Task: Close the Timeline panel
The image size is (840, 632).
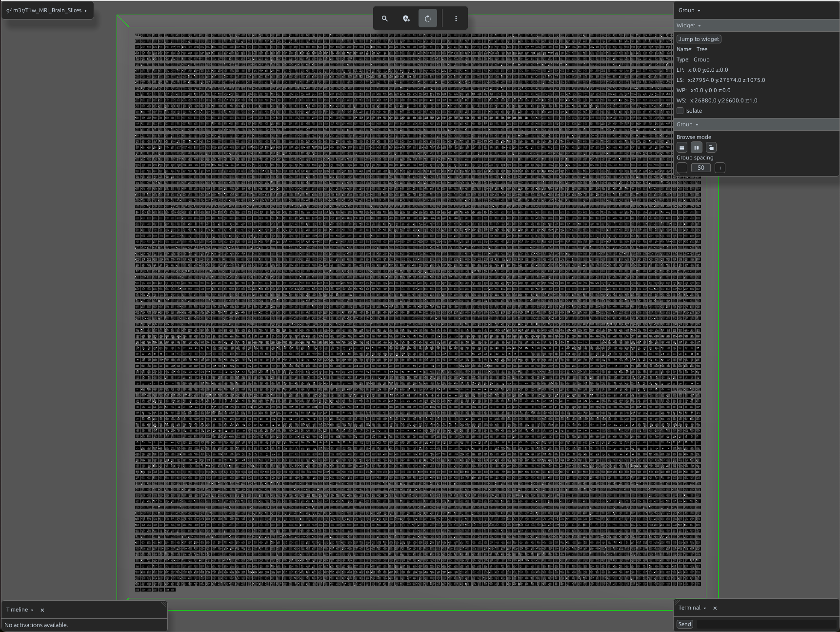Action: coord(42,610)
